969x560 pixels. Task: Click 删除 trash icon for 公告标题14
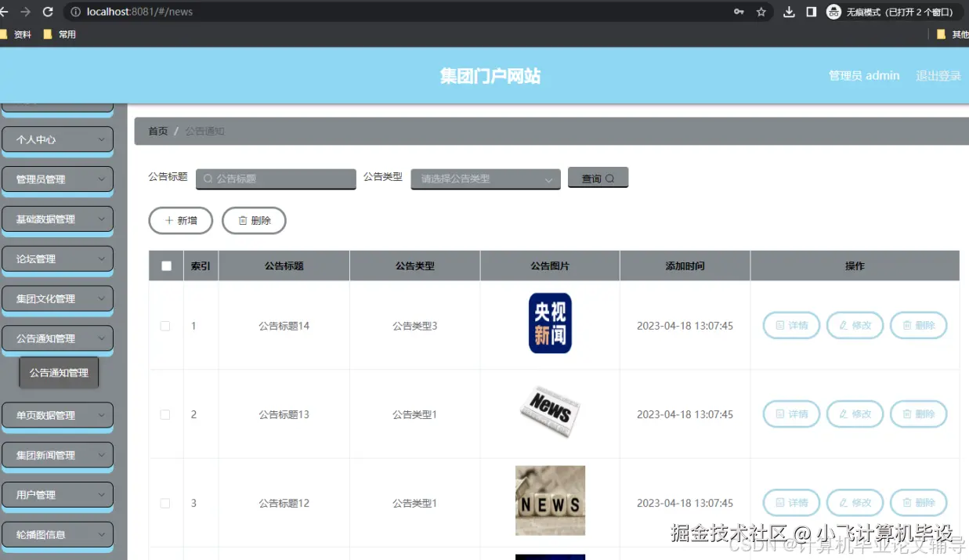coord(907,325)
